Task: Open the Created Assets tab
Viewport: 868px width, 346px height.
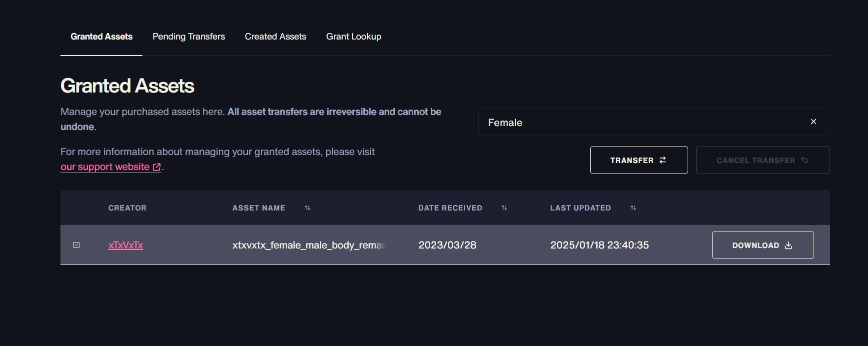Action: click(275, 36)
